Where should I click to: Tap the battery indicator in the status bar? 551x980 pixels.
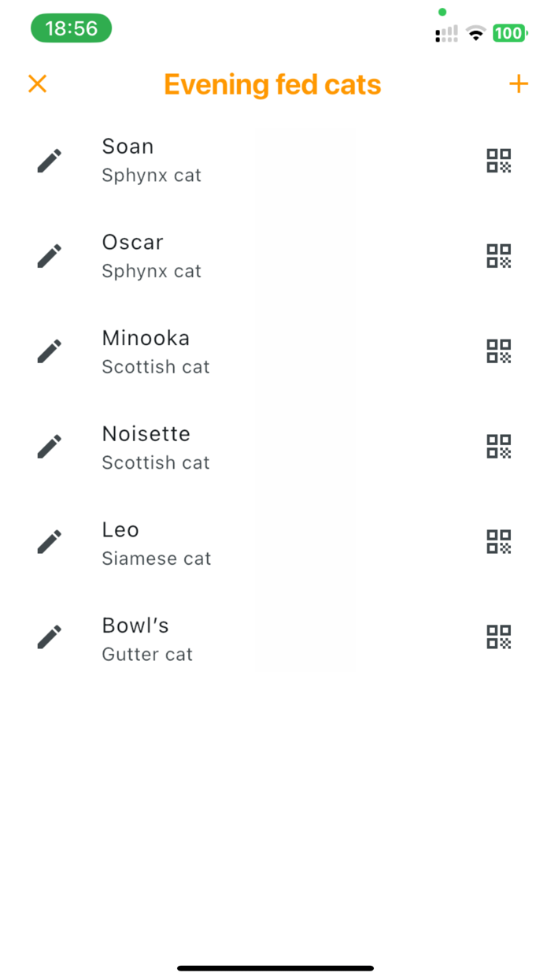click(x=508, y=33)
